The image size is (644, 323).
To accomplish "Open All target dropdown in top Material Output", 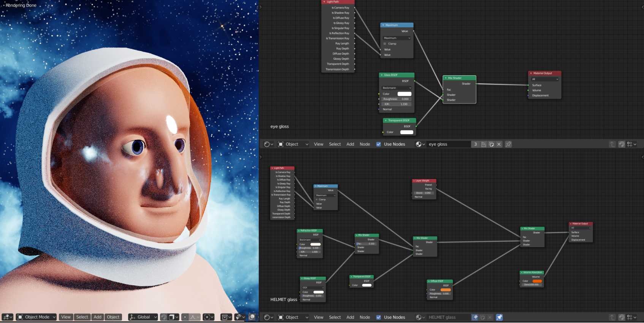I will tap(545, 79).
